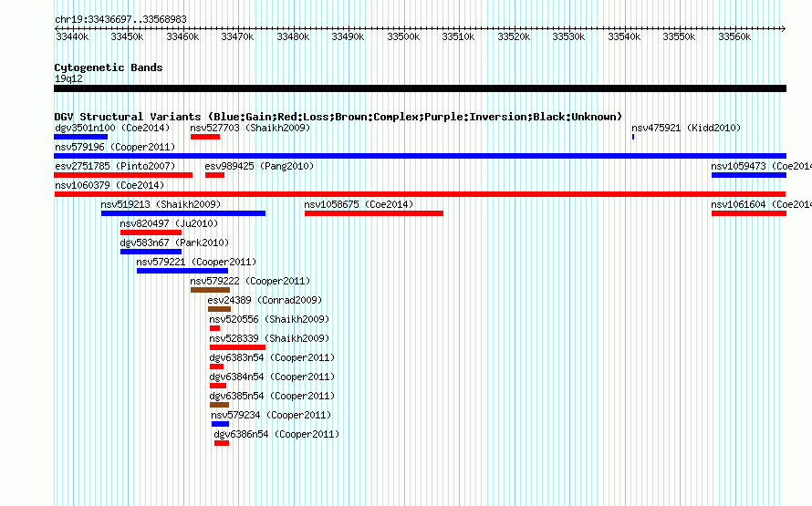Viewport: 812px width, 506px height.
Task: Click the 33480k ruler tick label
Action: pyautogui.click(x=293, y=36)
